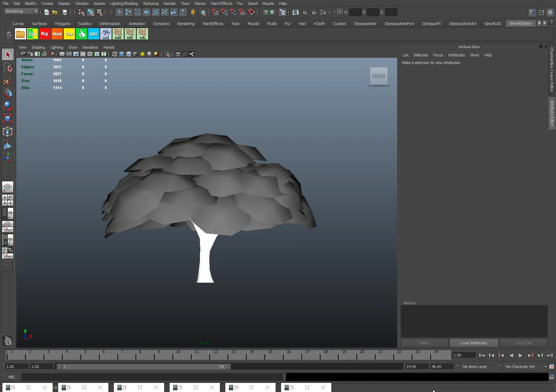Switch to the Sims4CAS shelf tab
This screenshot has height=392, width=556.
coord(493,24)
